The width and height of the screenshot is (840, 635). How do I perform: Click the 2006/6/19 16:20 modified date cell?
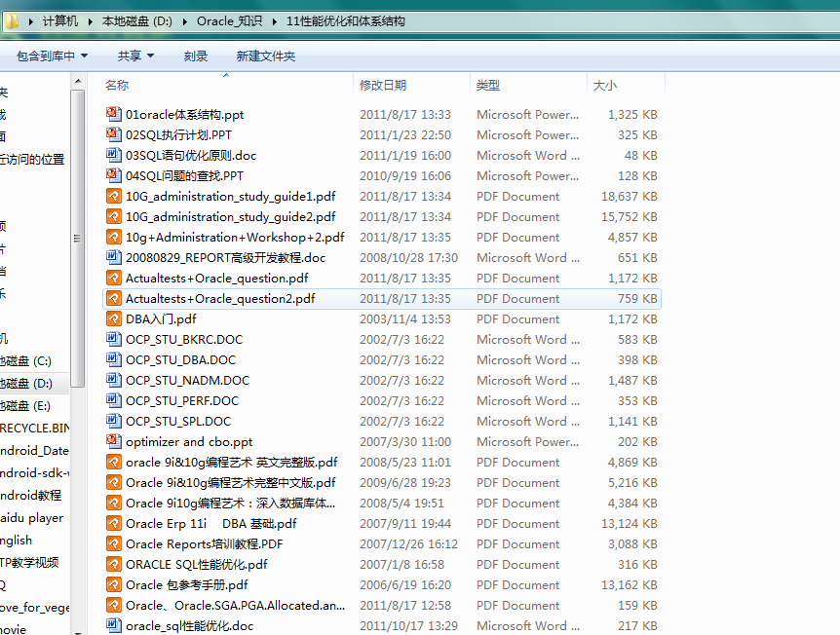[405, 584]
